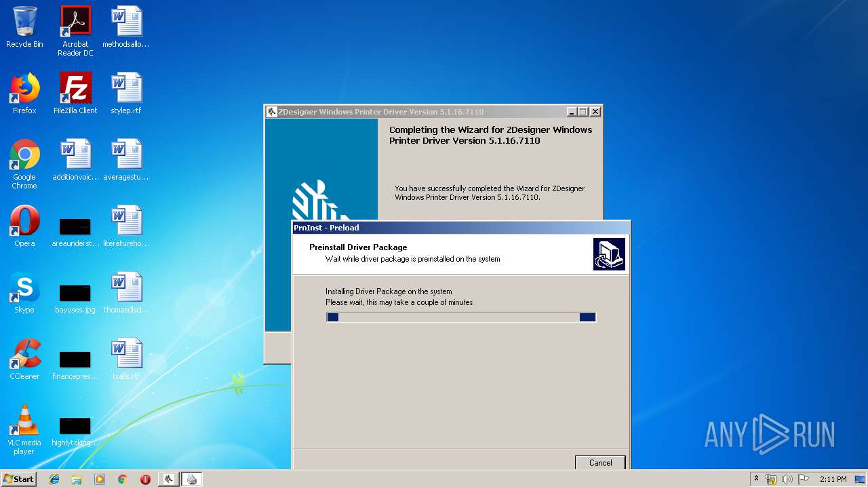
Task: Open Chrome from the taskbar
Action: pos(122,479)
